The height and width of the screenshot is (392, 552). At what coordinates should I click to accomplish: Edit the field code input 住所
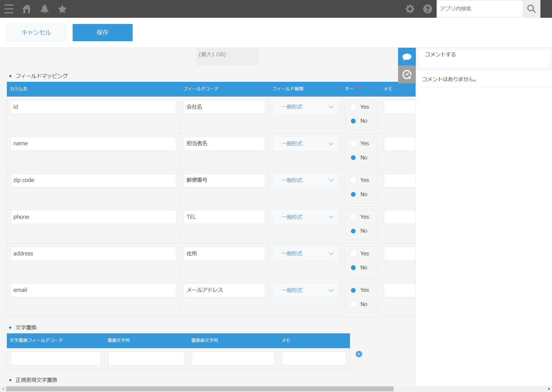[225, 254]
